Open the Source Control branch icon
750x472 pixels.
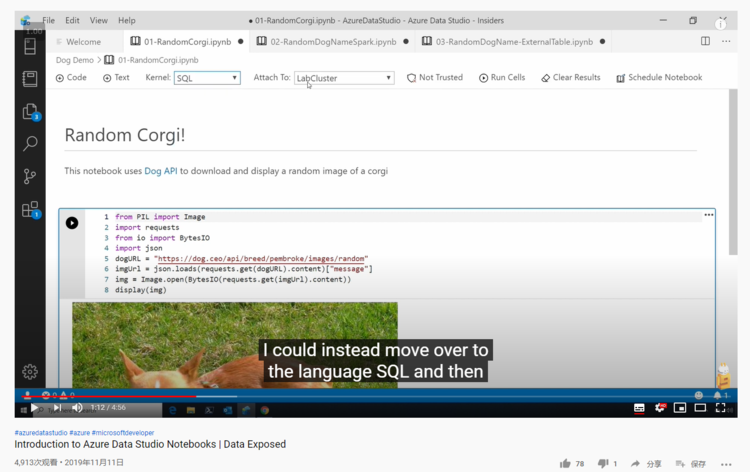30,176
